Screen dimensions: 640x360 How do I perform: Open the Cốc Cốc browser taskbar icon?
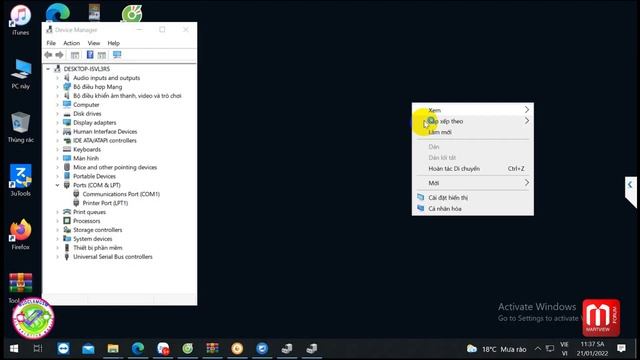click(x=188, y=349)
